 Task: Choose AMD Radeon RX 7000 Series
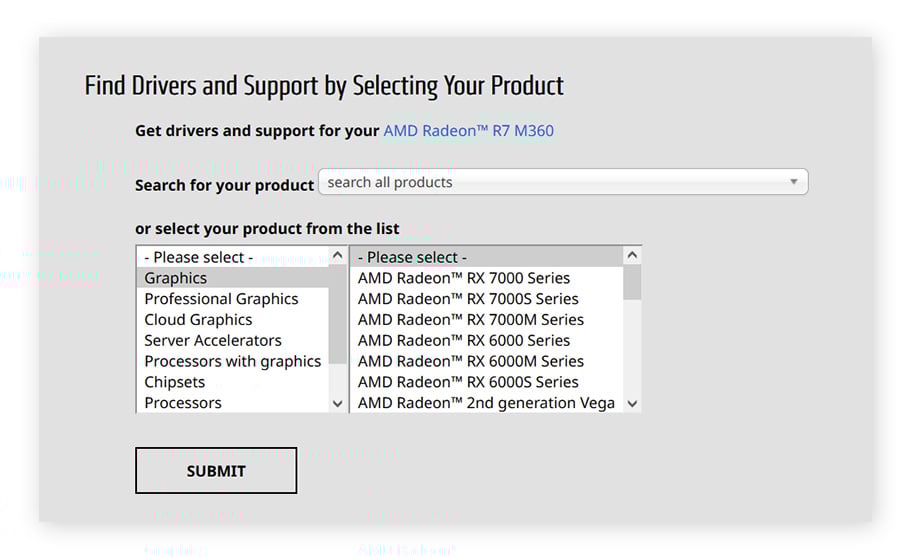tap(464, 278)
